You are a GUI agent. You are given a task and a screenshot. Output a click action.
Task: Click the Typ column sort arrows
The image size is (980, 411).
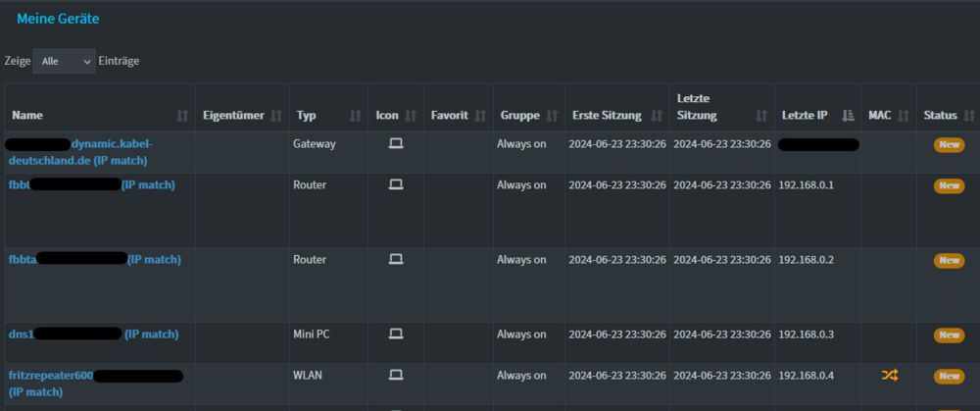coord(355,116)
